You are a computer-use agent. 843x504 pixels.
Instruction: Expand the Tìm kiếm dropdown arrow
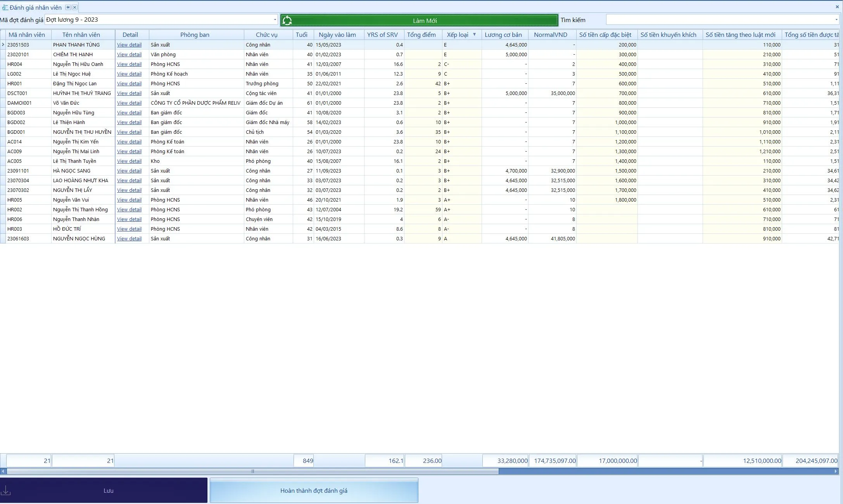(x=836, y=20)
